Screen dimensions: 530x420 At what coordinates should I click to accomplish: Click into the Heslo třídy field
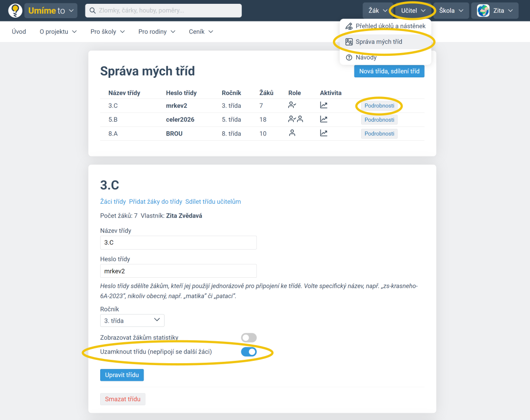(x=178, y=271)
